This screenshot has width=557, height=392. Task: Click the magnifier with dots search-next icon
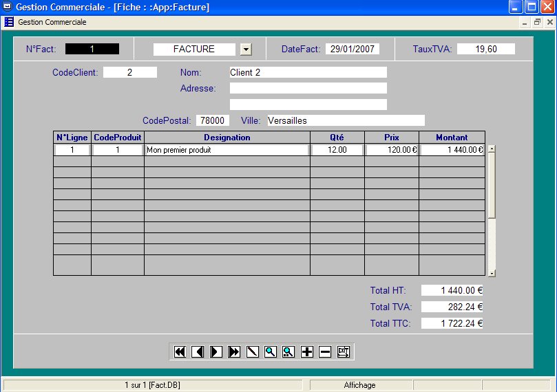(x=288, y=351)
